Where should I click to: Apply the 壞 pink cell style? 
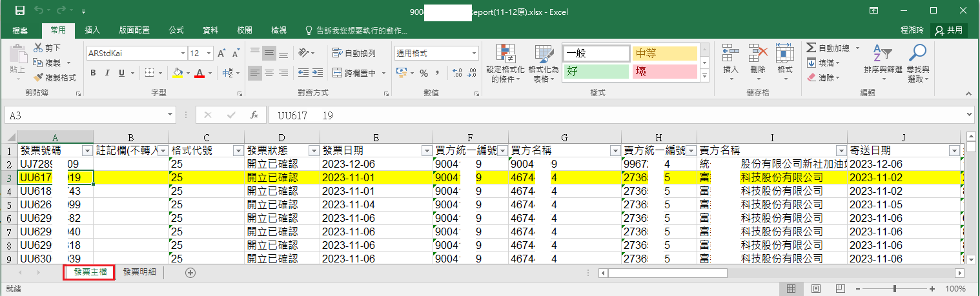coord(664,72)
